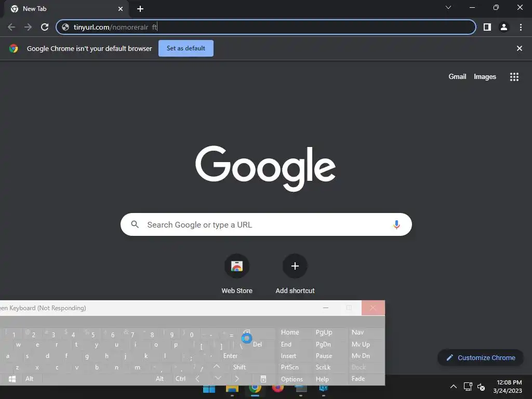Start voice search with the microphone icon
Image resolution: width=532 pixels, height=399 pixels.
(396, 224)
